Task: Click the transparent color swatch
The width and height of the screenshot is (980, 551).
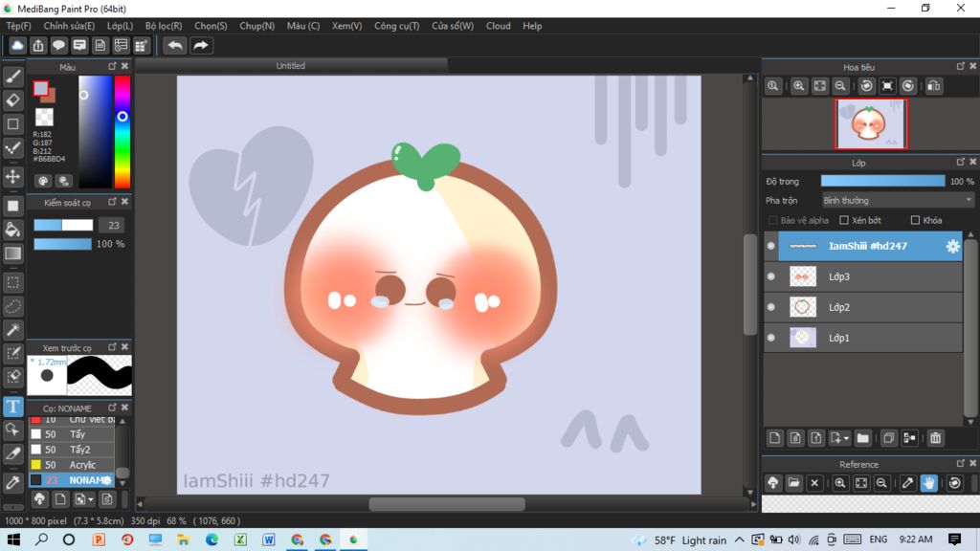Action: (44, 117)
